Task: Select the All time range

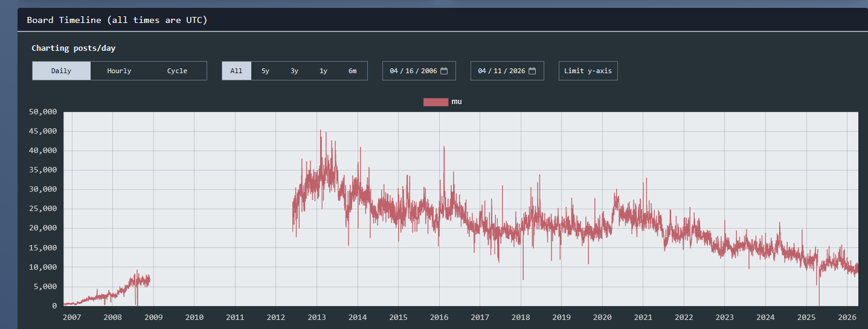Action: tap(236, 71)
